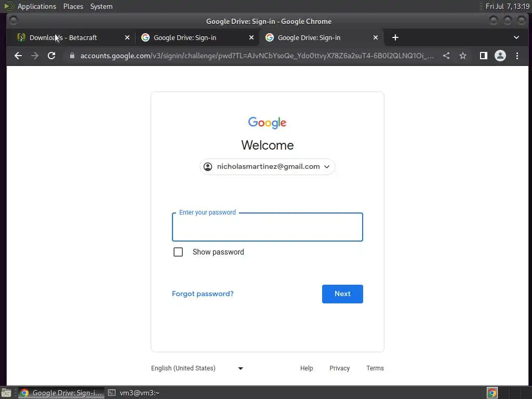Share this page via share icon
Image resolution: width=532 pixels, height=399 pixels.
[x=446, y=56]
